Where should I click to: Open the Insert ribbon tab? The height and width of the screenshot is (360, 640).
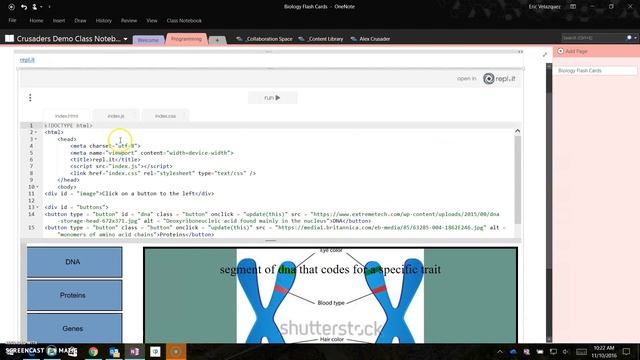[59, 20]
